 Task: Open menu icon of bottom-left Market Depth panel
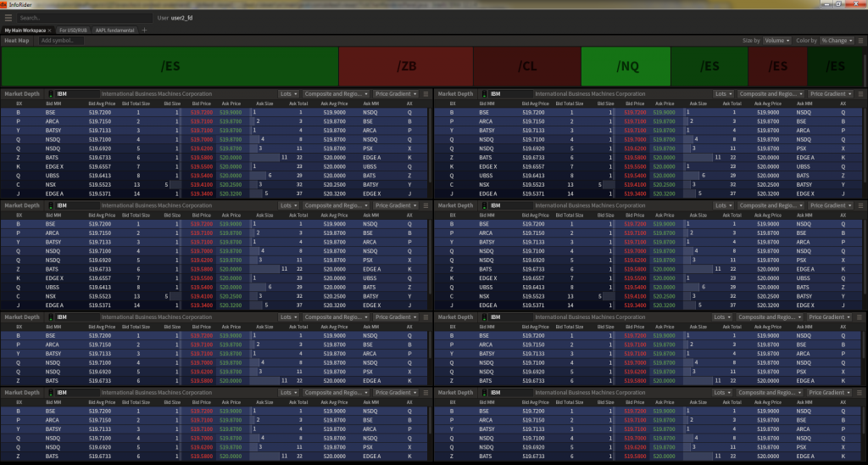point(426,393)
